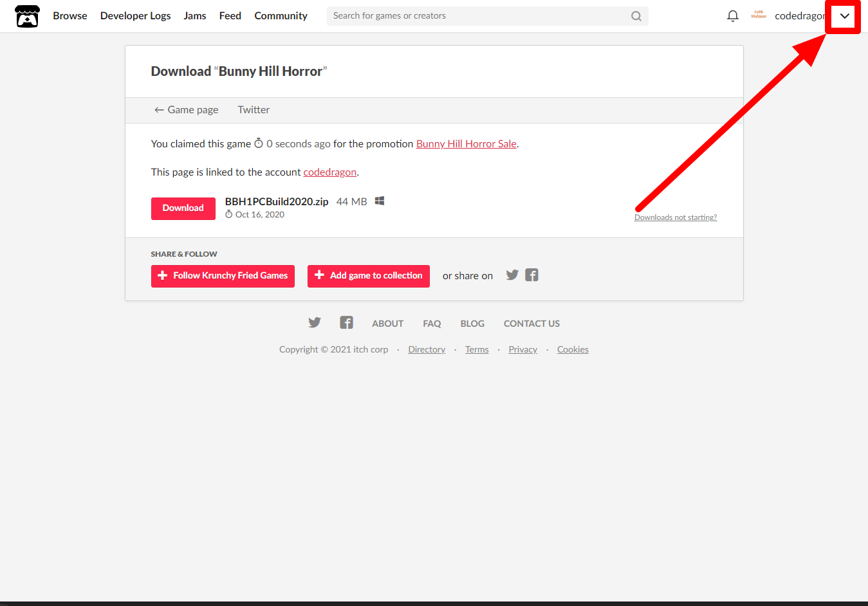Open the CONTACT US footer link
This screenshot has height=606, width=868.
click(x=531, y=324)
